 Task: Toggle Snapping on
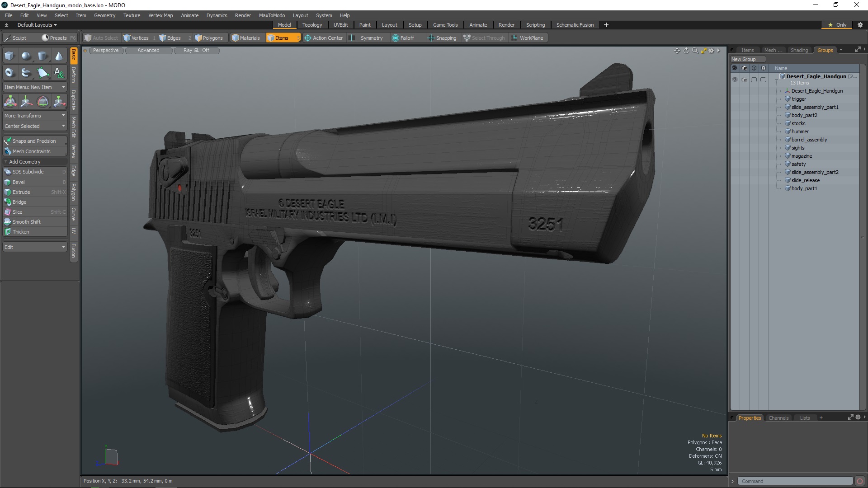tap(442, 38)
